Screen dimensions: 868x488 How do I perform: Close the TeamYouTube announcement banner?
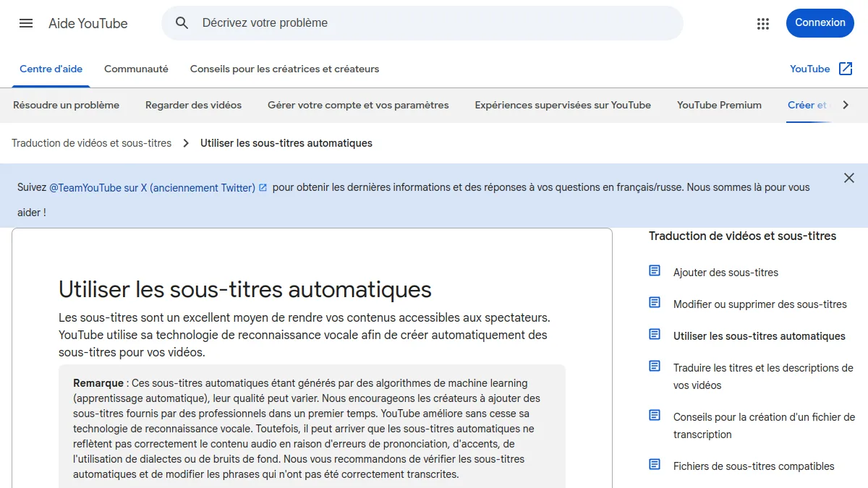pos(849,178)
